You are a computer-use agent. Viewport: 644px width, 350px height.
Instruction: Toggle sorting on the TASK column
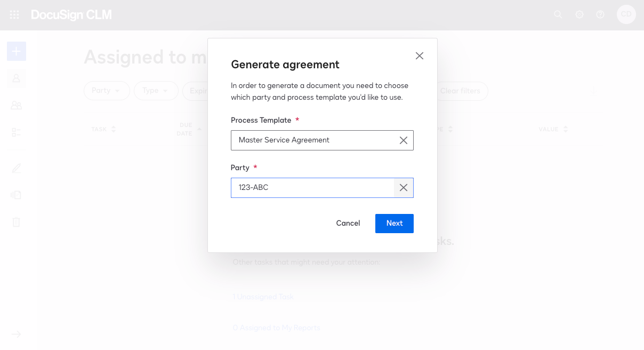(x=103, y=129)
